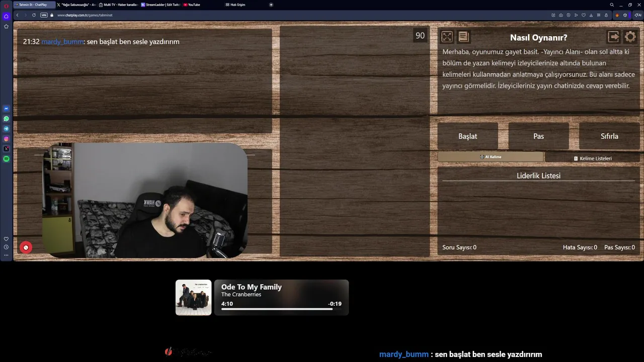Switch to the Hızlı Erişim tab
This screenshot has width=644, height=362.
[245, 5]
